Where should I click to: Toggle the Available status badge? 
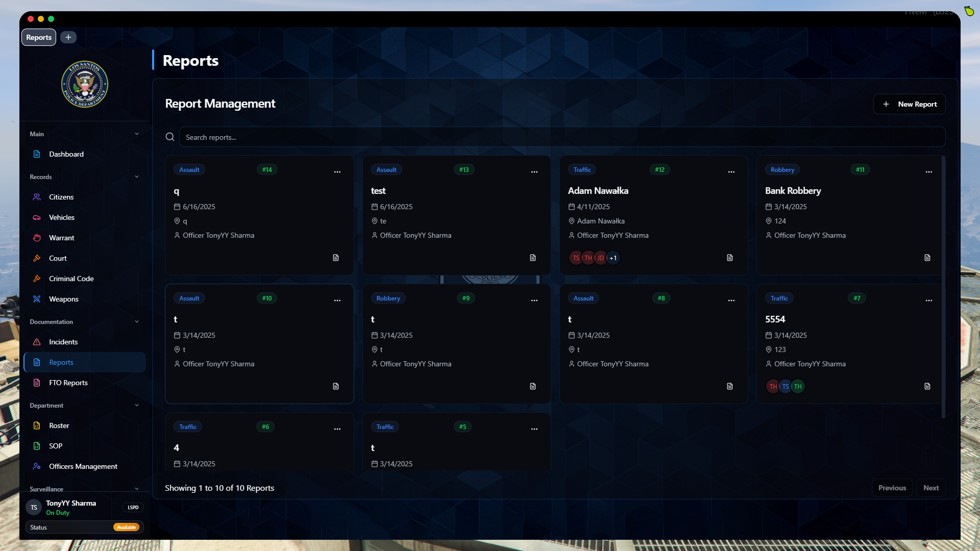pyautogui.click(x=126, y=527)
